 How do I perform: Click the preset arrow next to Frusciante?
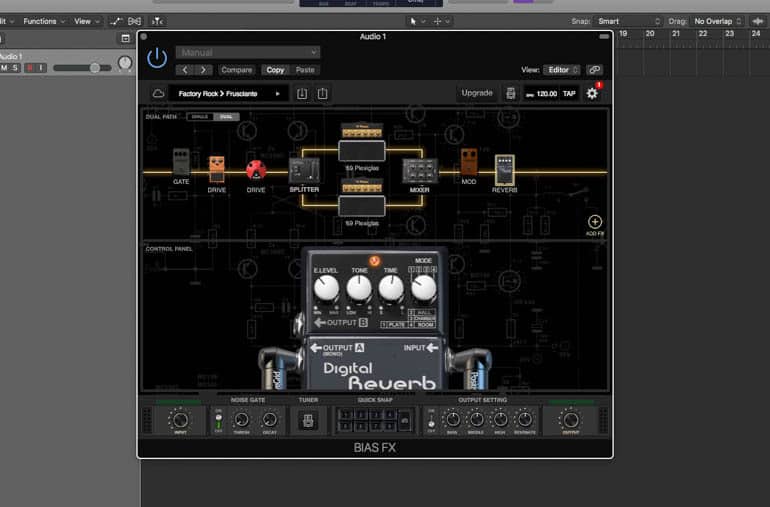(278, 93)
